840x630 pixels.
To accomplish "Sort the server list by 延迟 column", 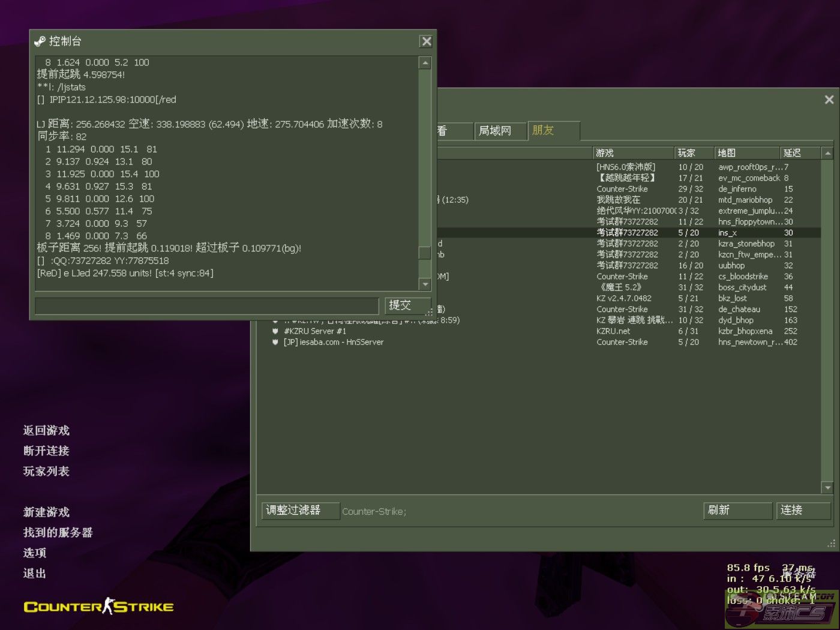I will click(x=798, y=153).
